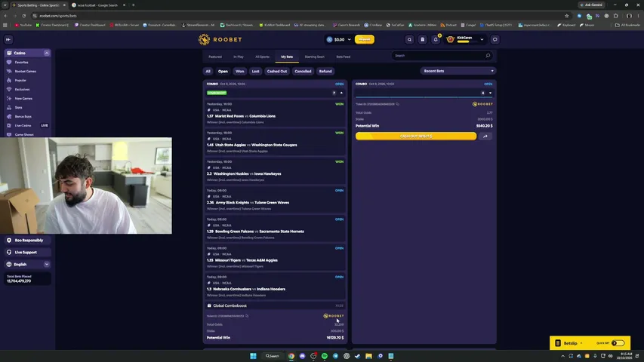
Task: Click the sports Search input field
Action: point(442,55)
